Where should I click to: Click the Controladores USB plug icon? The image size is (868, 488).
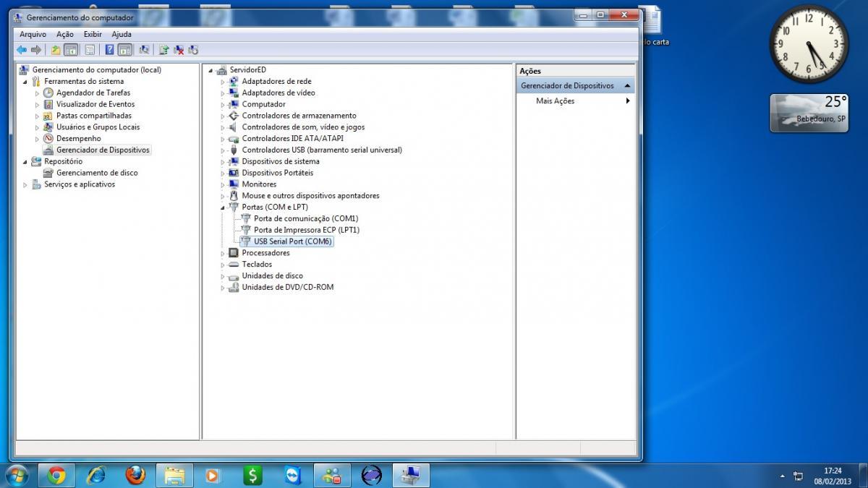234,150
